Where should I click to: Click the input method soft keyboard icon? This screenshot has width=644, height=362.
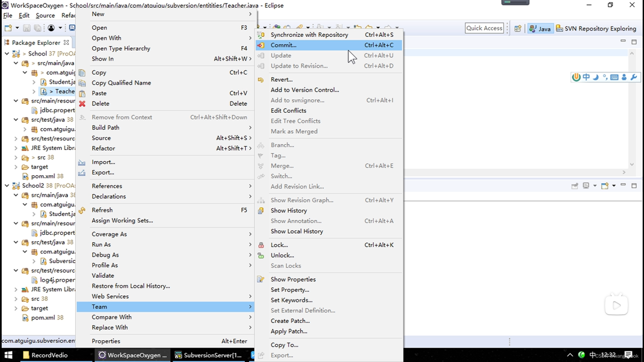[x=614, y=77]
